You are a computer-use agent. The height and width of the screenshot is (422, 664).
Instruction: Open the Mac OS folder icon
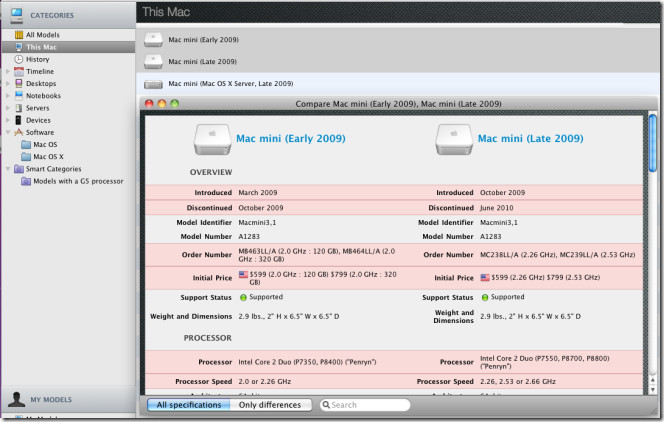point(26,144)
